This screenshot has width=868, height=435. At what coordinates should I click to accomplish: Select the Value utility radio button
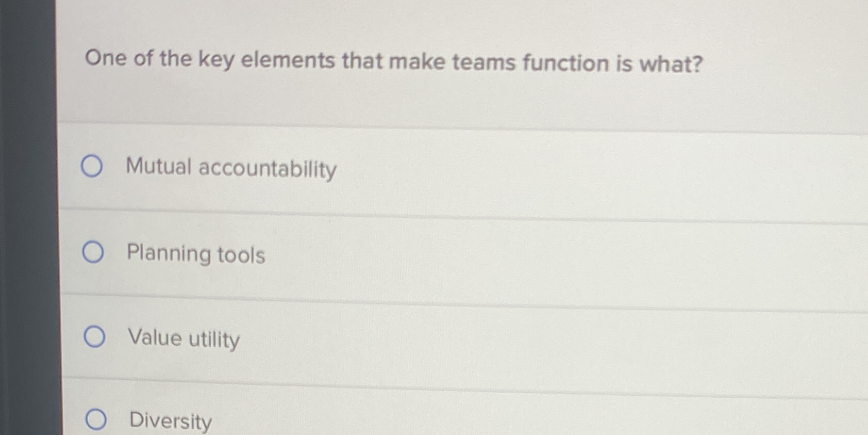94,336
